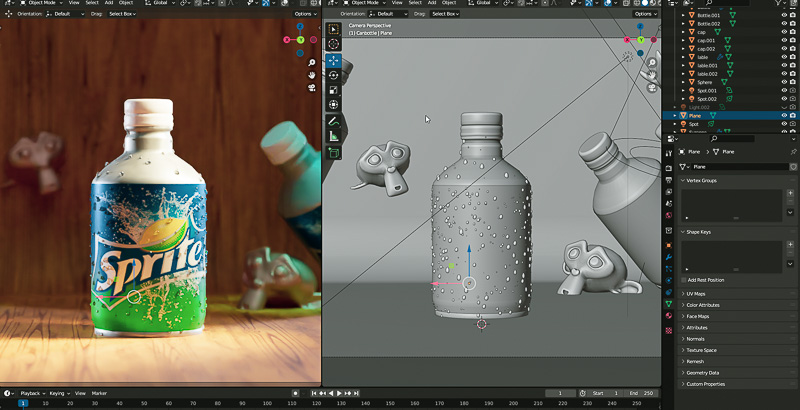Image resolution: width=800 pixels, height=410 pixels.
Task: Select the Add Cube tool
Action: coord(334,152)
